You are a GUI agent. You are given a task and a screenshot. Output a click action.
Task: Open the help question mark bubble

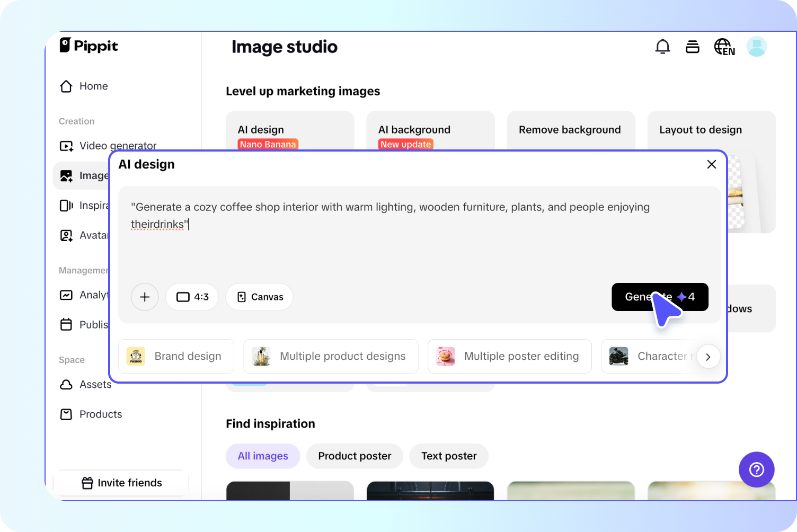[756, 469]
